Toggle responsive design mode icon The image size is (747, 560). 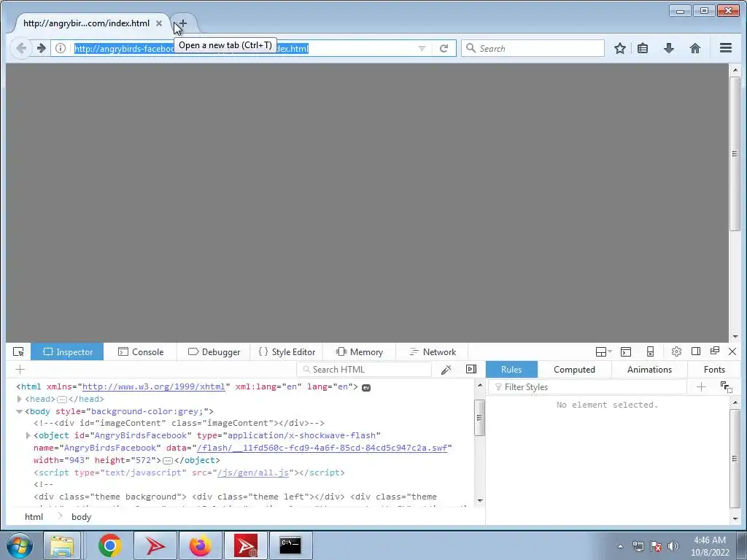pos(650,352)
